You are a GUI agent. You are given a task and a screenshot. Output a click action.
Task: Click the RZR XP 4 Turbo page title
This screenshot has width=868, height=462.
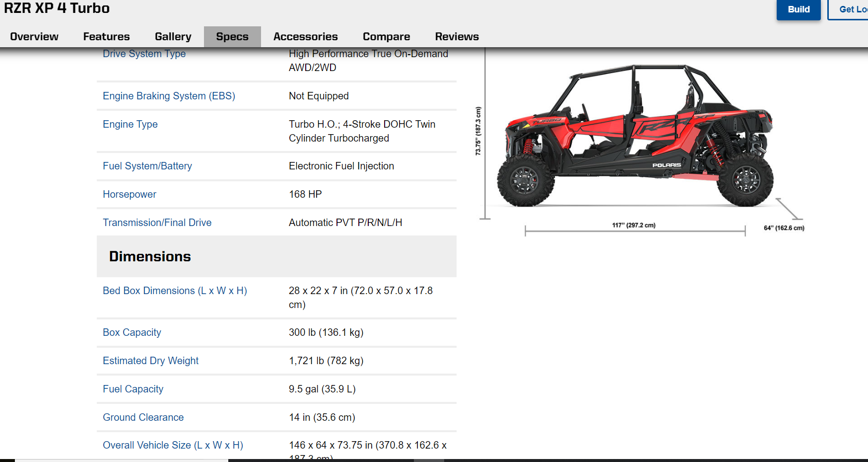57,8
